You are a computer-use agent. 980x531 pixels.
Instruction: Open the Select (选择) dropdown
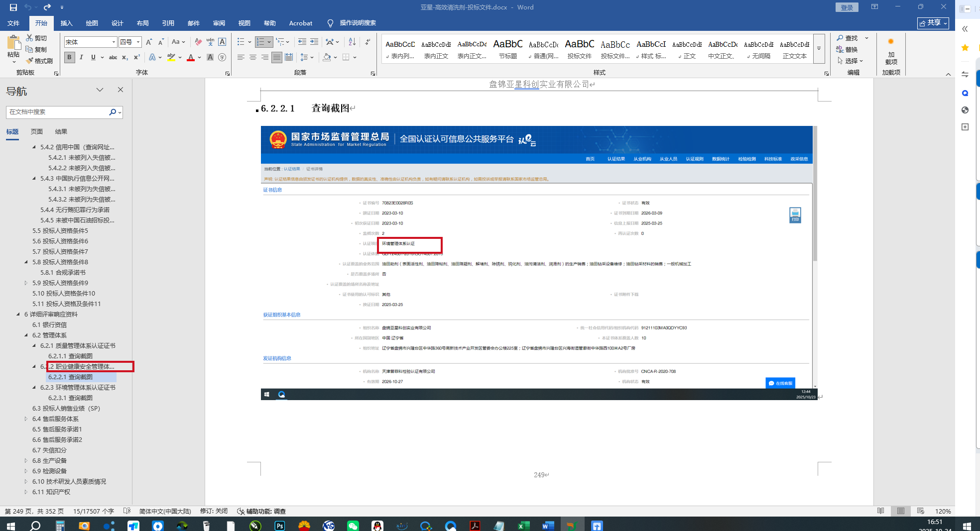850,61
